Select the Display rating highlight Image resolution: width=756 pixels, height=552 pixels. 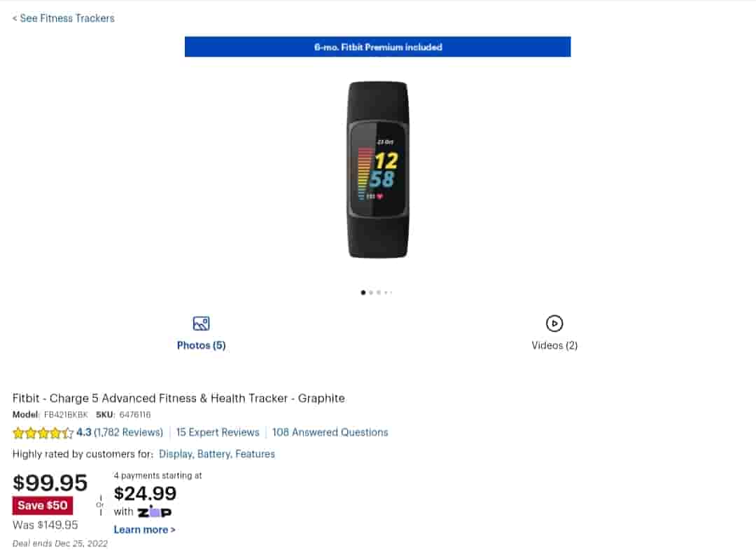(x=176, y=454)
